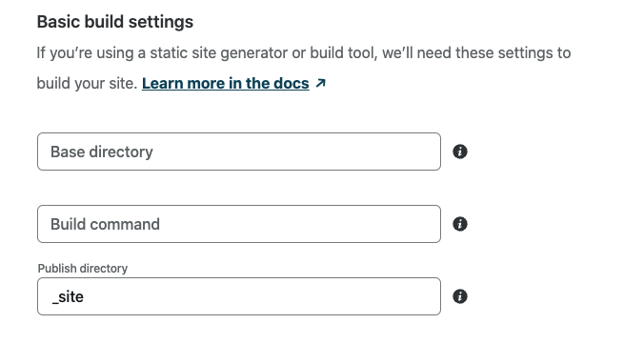Click the 'Basic build settings' heading
This screenshot has height=344, width=644.
tap(115, 22)
